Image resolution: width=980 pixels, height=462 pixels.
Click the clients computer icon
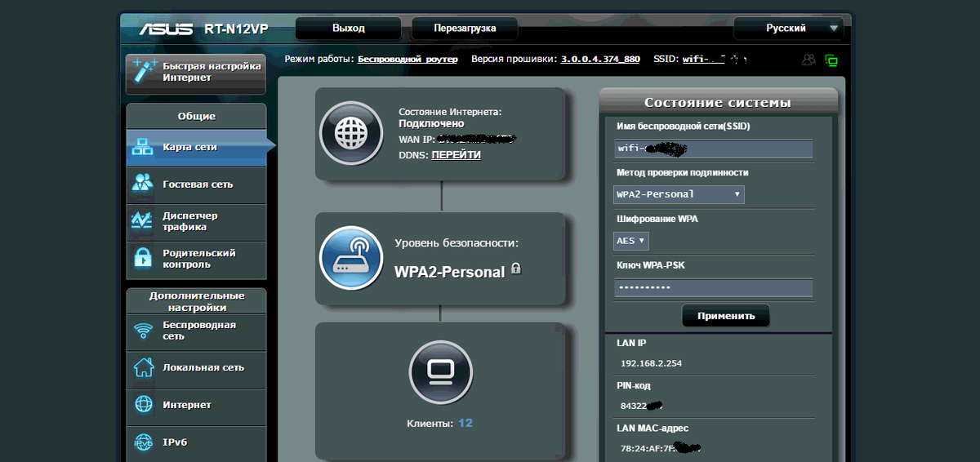pyautogui.click(x=440, y=371)
